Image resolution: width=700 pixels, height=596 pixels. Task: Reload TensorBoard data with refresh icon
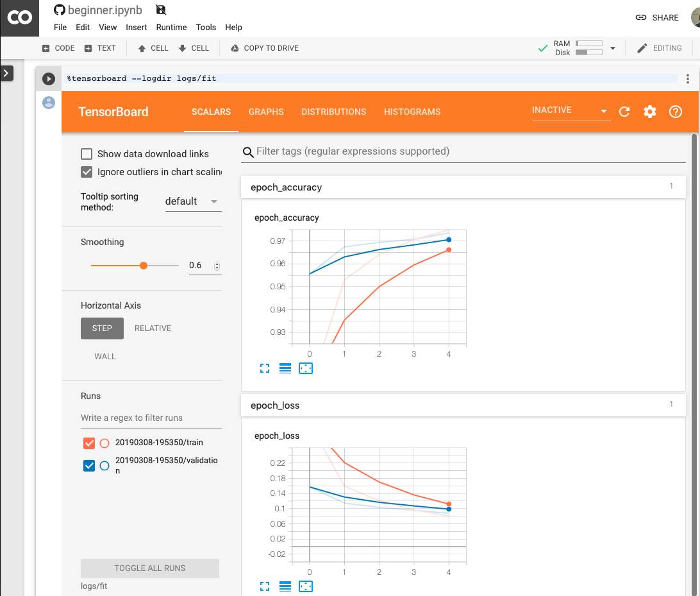pos(624,112)
